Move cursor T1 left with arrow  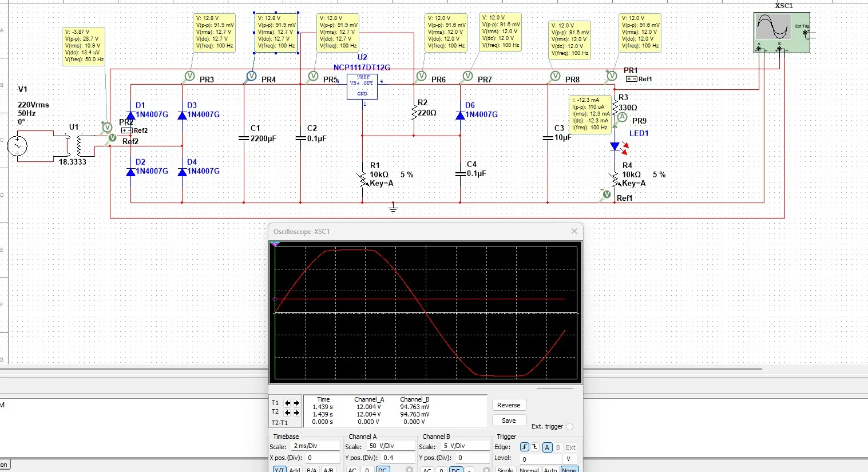(288, 403)
